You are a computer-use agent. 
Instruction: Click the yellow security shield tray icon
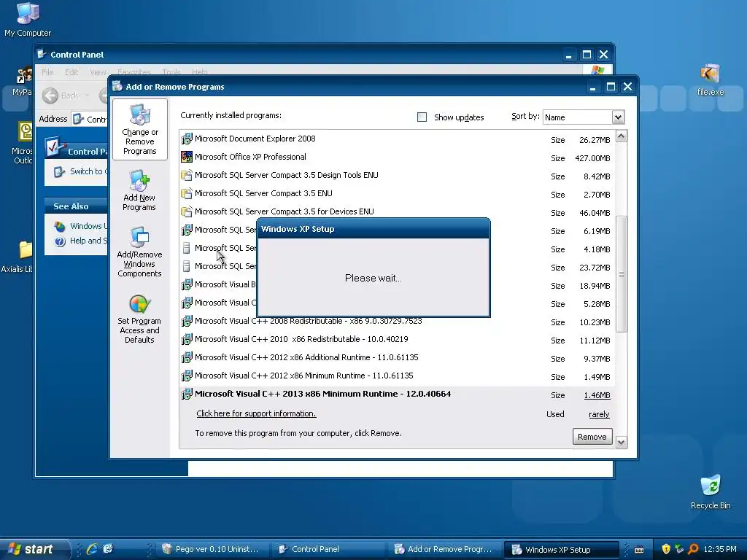click(666, 549)
